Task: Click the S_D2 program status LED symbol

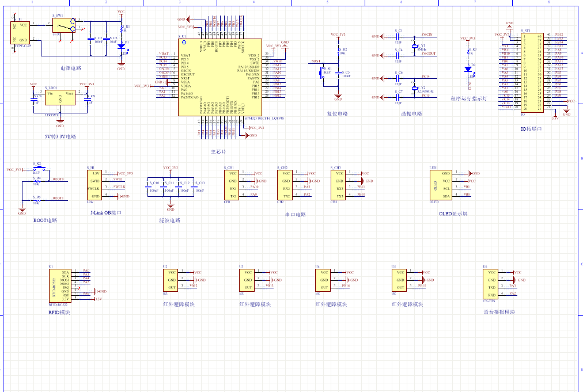Action: click(x=468, y=69)
